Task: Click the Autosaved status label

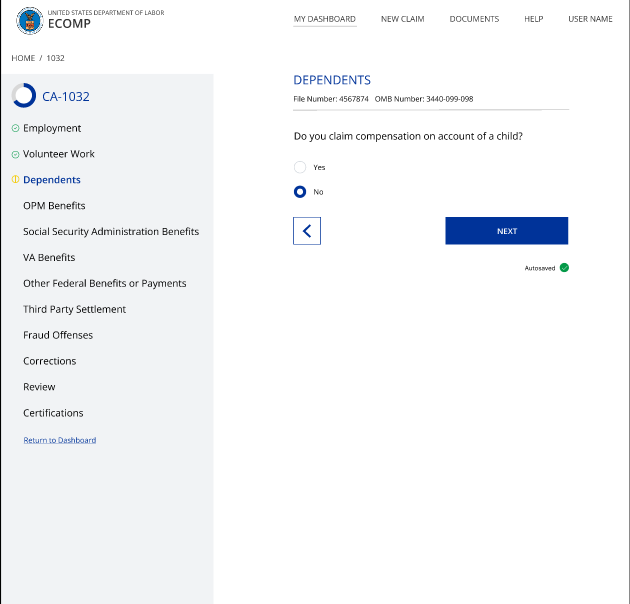Action: [540, 268]
